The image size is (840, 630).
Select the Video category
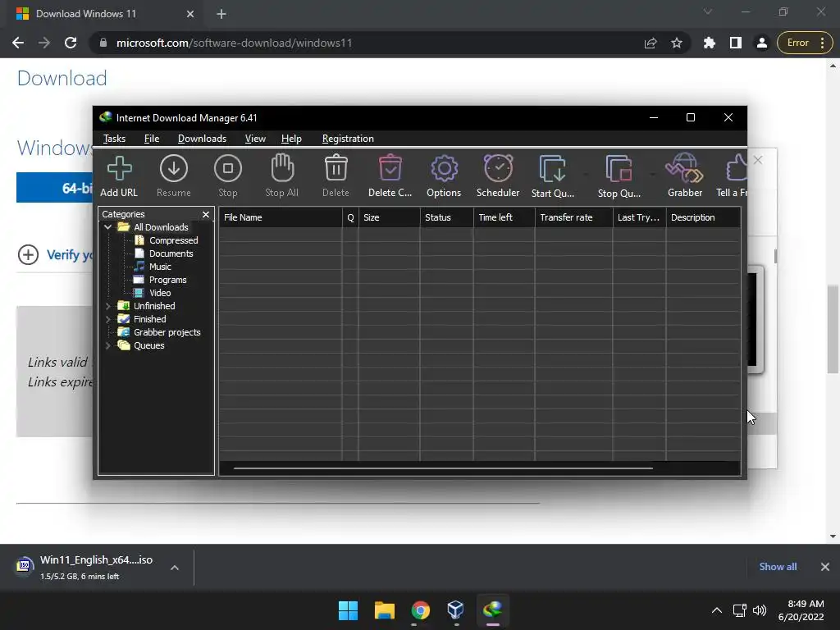click(160, 293)
